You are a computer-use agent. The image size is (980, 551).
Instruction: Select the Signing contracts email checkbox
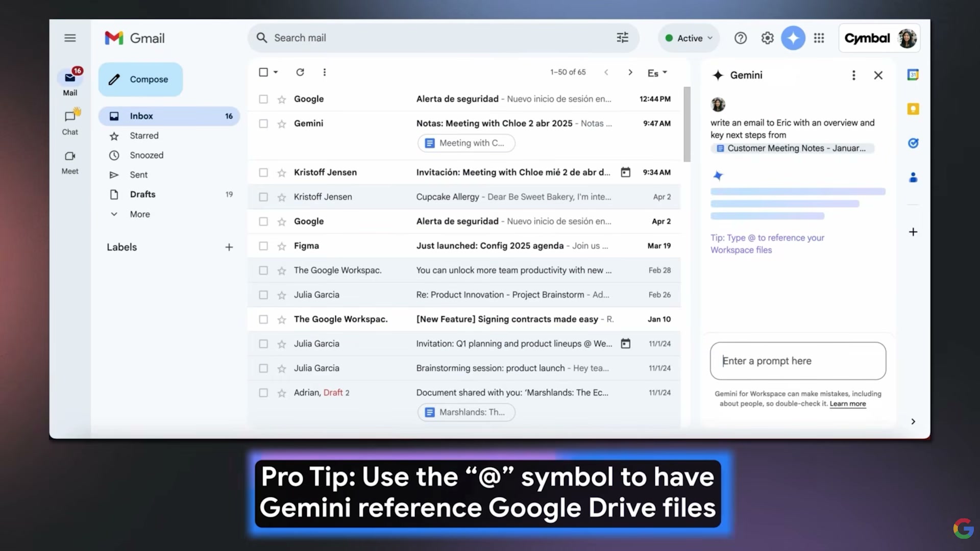263,319
